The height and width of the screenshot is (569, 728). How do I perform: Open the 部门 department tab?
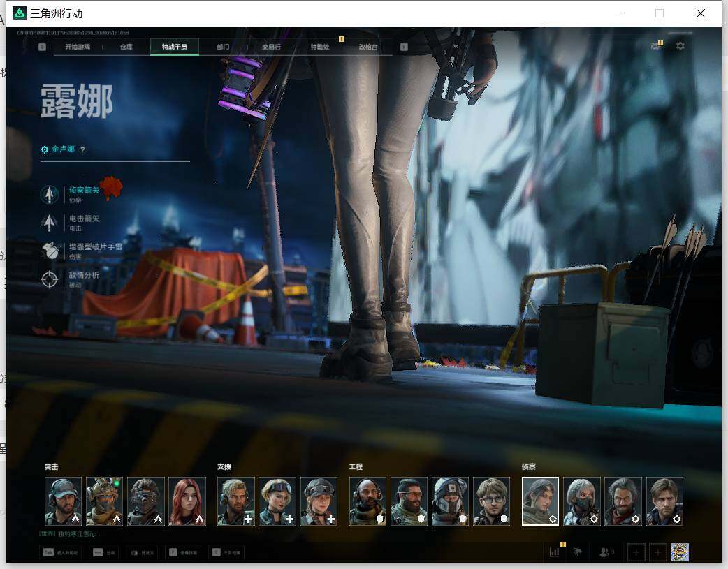tap(223, 47)
